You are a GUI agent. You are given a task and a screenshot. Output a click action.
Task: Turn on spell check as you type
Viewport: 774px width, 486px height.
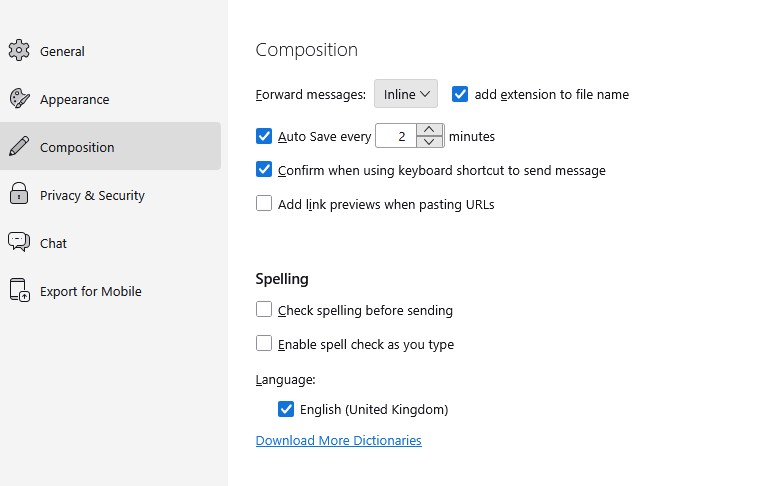coord(264,344)
